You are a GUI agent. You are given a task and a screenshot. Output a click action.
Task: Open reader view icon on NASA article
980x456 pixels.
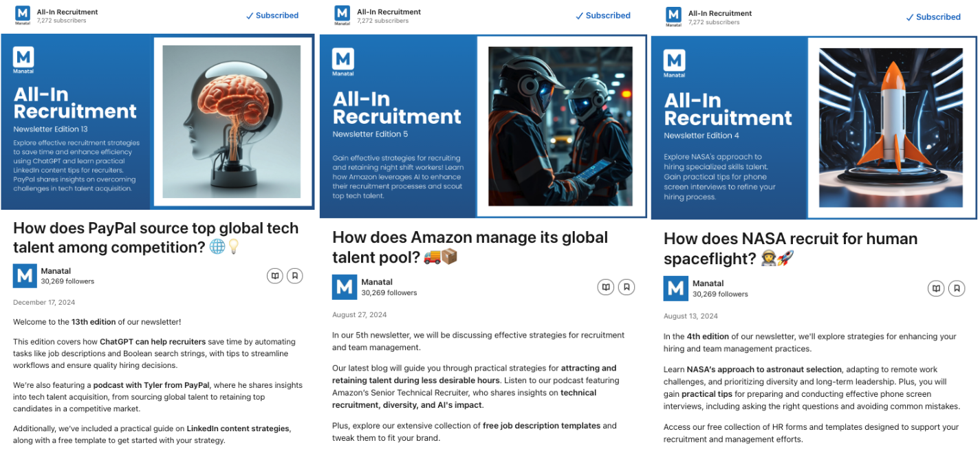pos(936,288)
